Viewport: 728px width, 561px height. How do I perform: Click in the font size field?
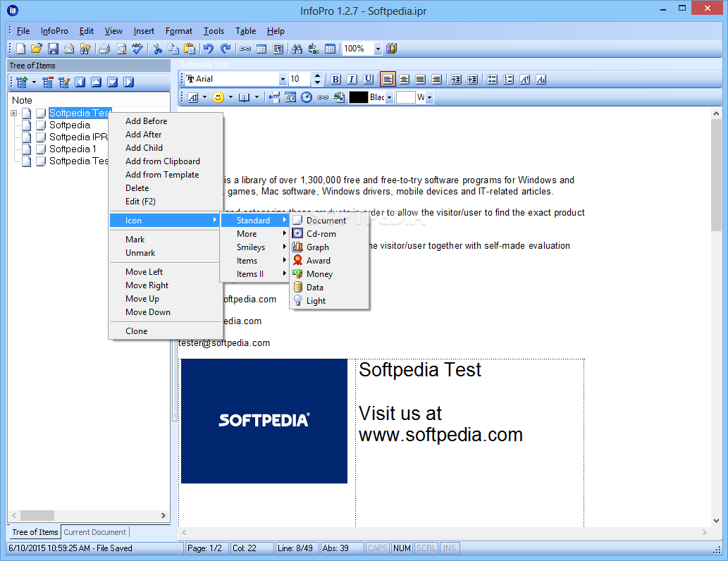(x=300, y=80)
